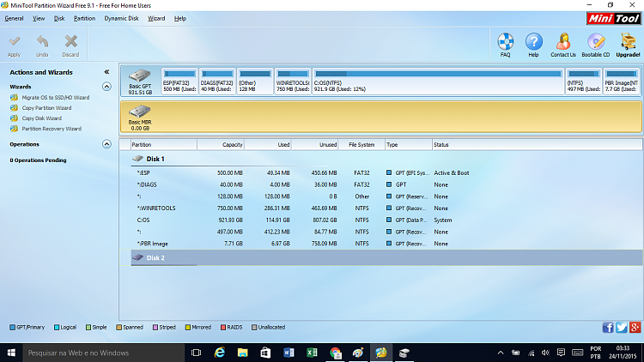The width and height of the screenshot is (644, 362).
Task: Select the *:ESP partition row
Action: [386, 172]
